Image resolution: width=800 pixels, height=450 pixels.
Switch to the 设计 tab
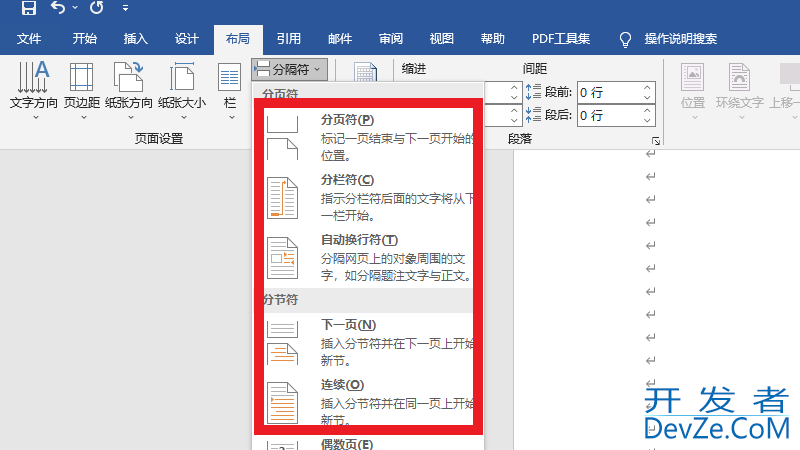pyautogui.click(x=187, y=39)
